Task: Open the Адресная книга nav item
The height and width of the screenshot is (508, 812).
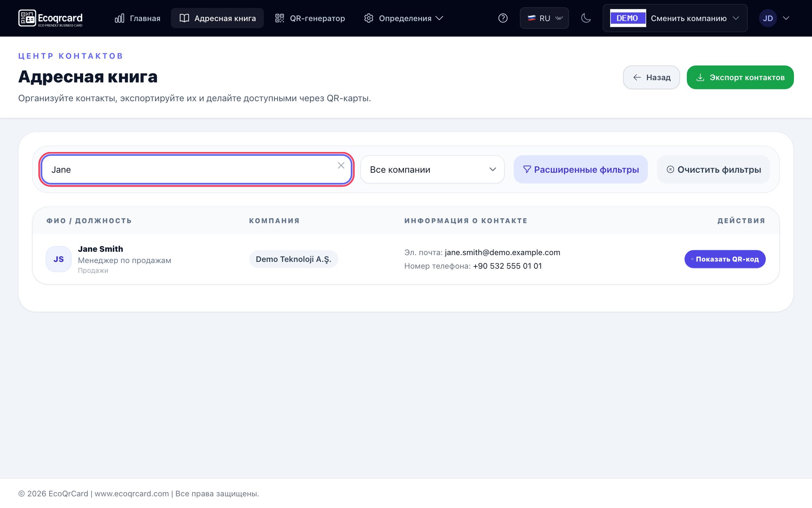Action: pos(217,18)
